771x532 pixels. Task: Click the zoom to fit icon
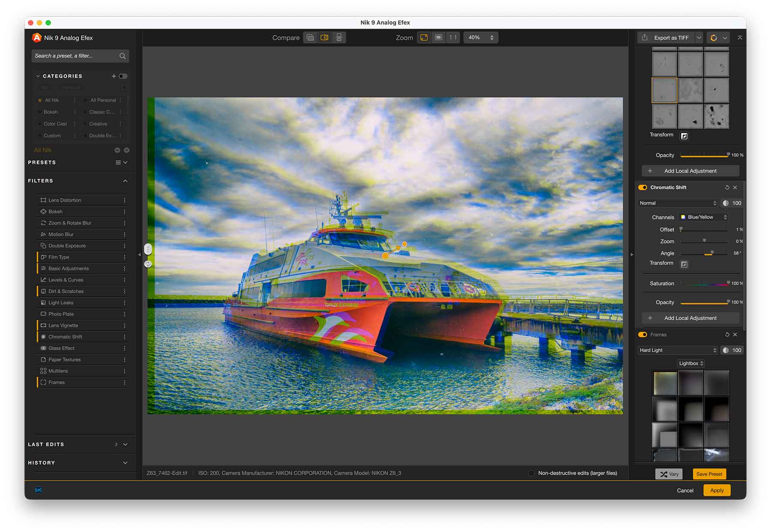pos(424,38)
